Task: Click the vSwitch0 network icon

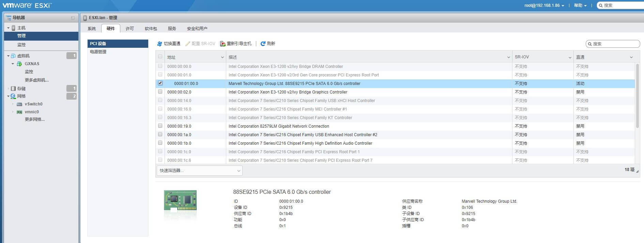Action: (x=19, y=104)
